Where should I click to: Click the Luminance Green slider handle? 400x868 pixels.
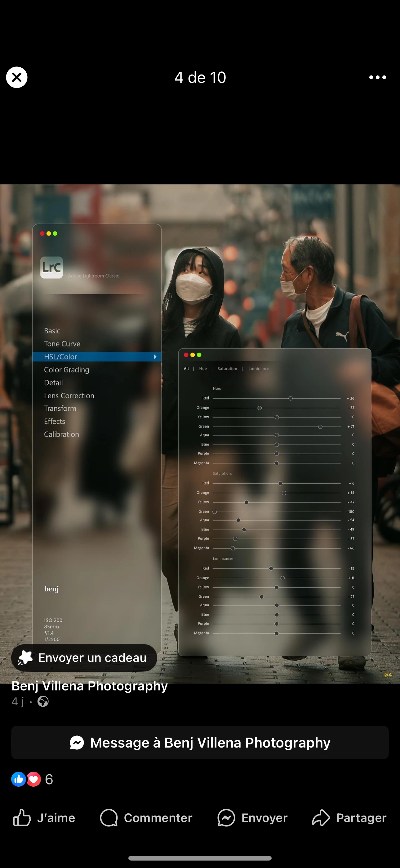click(x=262, y=597)
